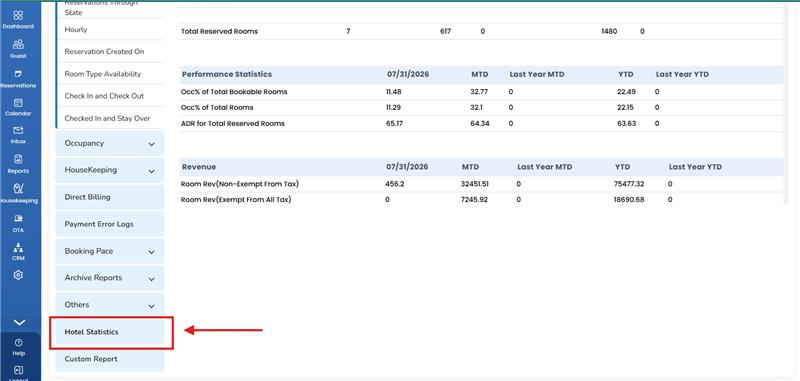Select the 32451.51 MTD revenue value
Screen dimensions: 800x381
click(474, 184)
